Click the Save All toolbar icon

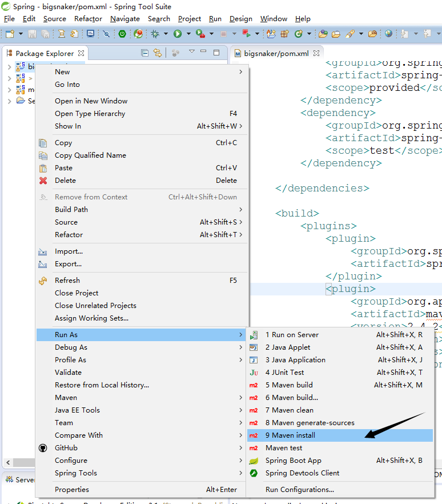[x=45, y=33]
